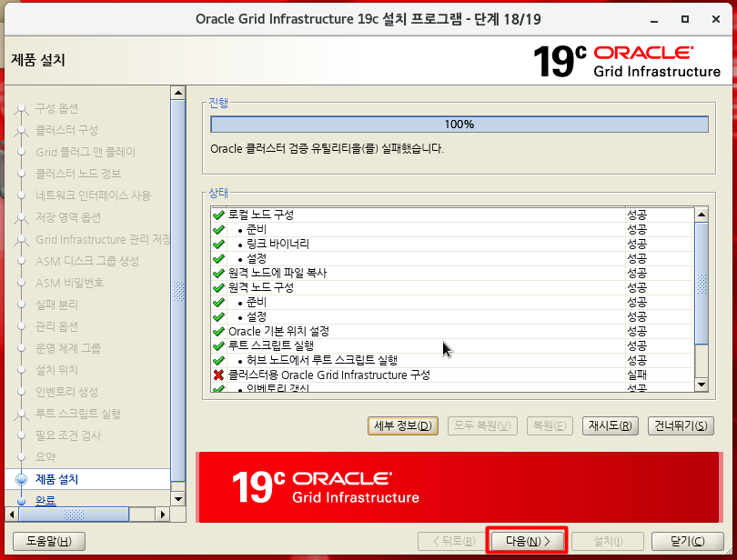The width and height of the screenshot is (737, 560).
Task: Select 저장 영역 옵션 step
Action: [x=68, y=217]
